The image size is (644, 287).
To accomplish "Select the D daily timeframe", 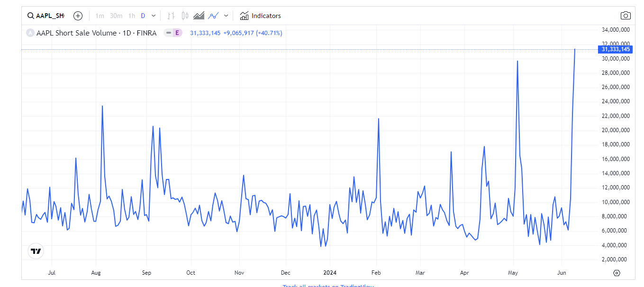I will pyautogui.click(x=143, y=16).
